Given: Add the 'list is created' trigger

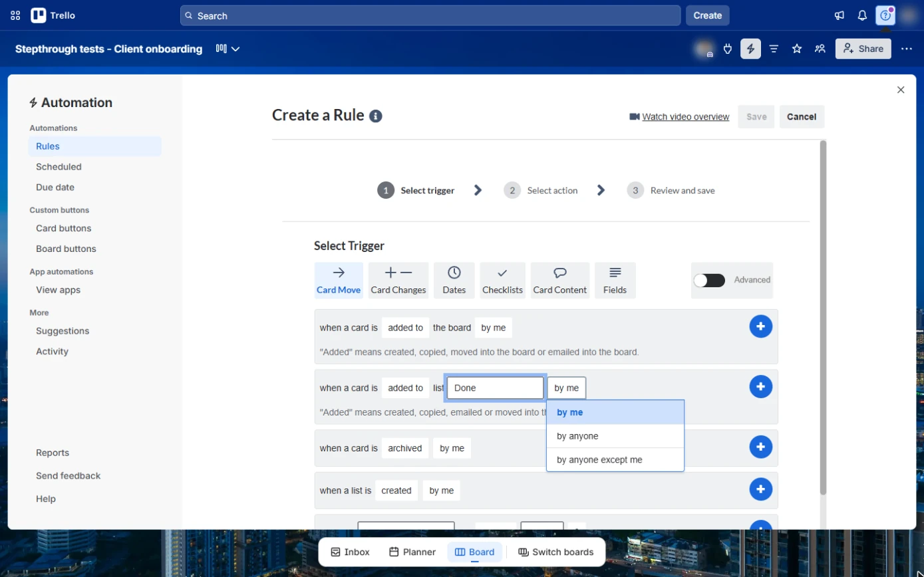Looking at the screenshot, I should pos(761,490).
